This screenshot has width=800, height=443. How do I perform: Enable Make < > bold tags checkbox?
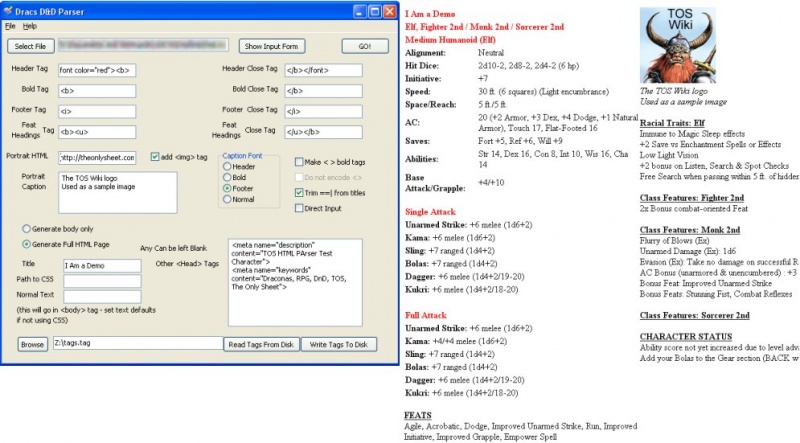point(299,162)
